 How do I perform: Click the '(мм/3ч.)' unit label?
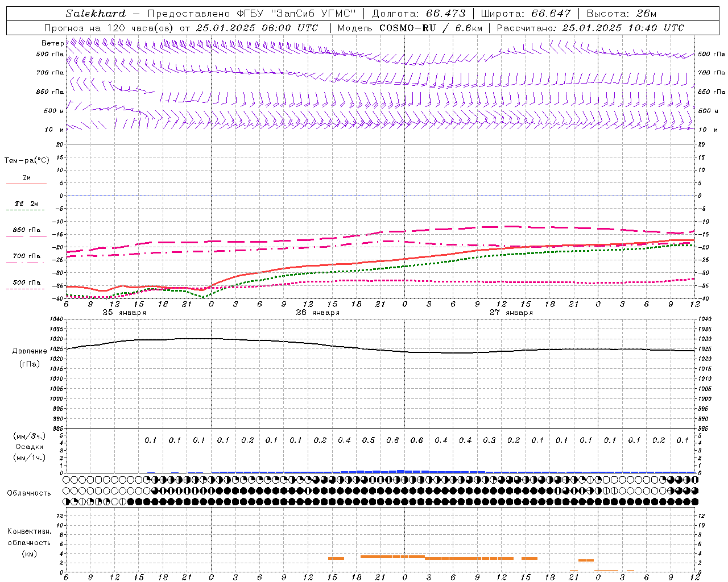click(31, 436)
